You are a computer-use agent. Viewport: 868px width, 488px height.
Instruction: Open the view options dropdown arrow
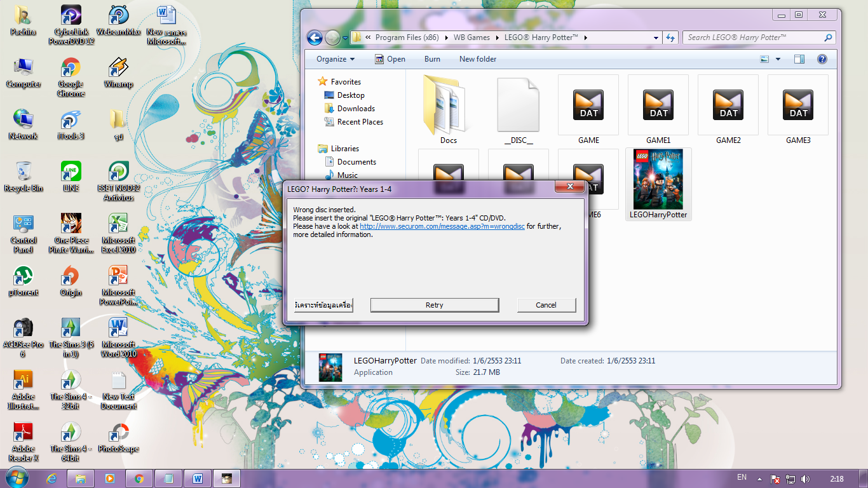pos(778,59)
